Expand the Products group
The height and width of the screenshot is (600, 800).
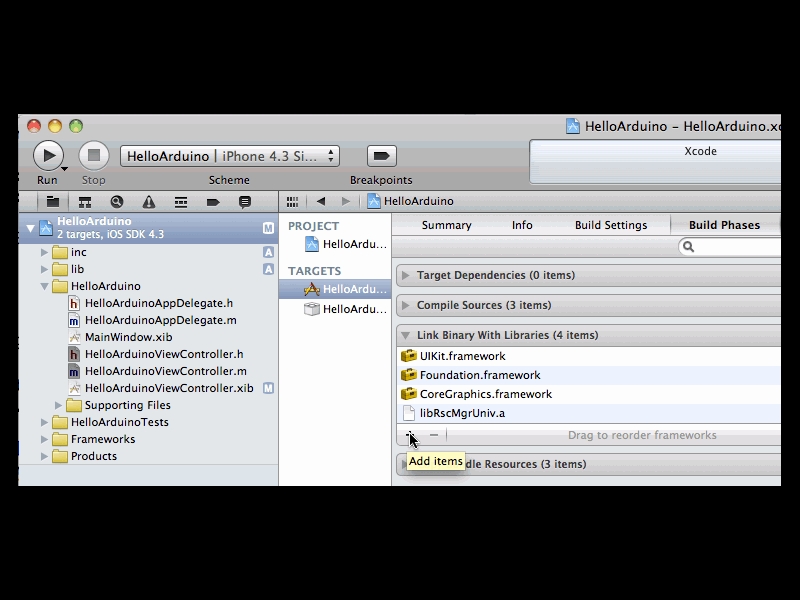[44, 456]
